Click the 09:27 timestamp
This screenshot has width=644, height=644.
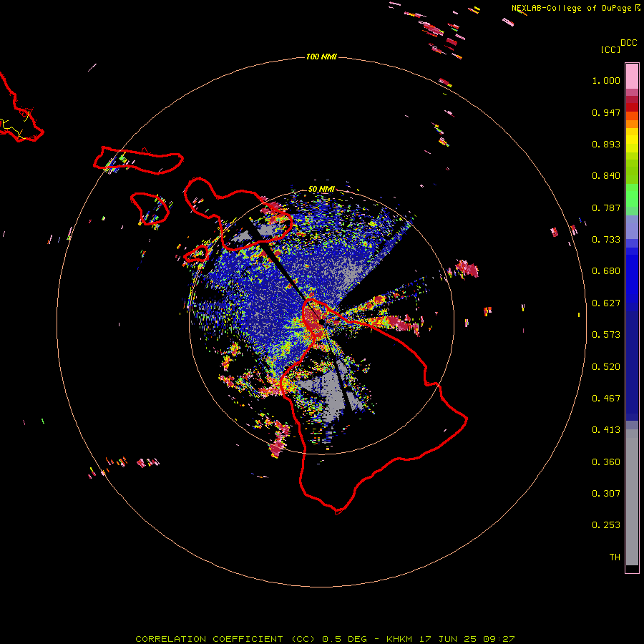point(499,639)
